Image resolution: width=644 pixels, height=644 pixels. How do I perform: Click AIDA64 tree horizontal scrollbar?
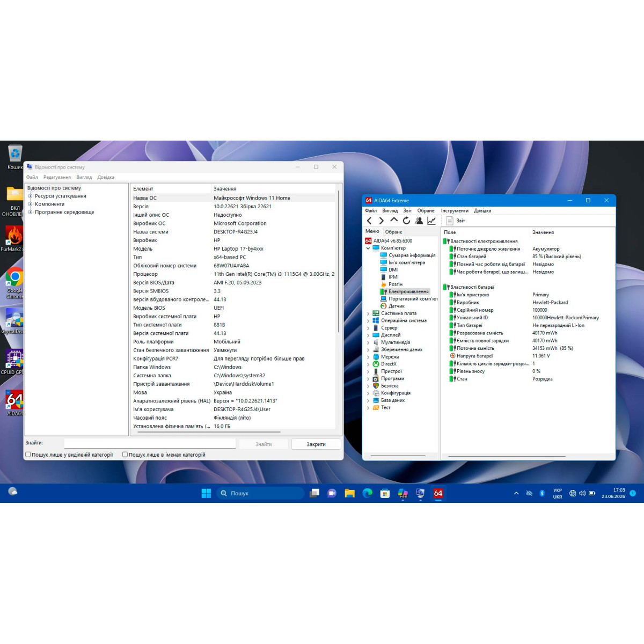[398, 456]
